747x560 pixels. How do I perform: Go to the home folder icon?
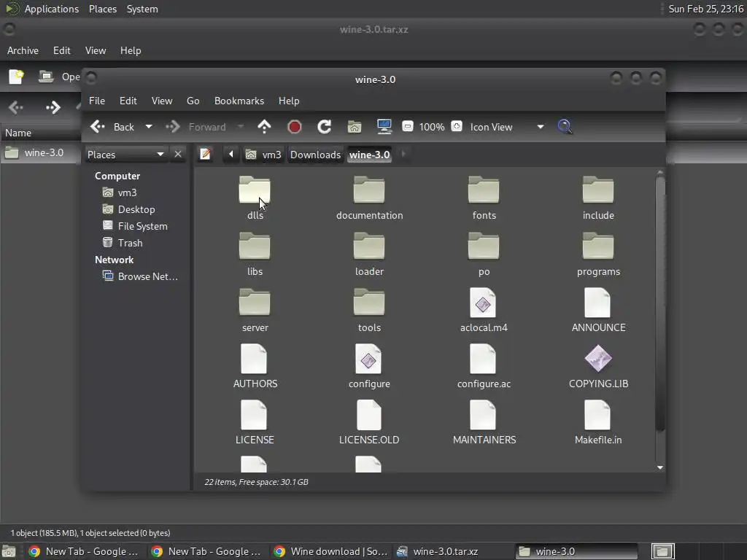(355, 127)
